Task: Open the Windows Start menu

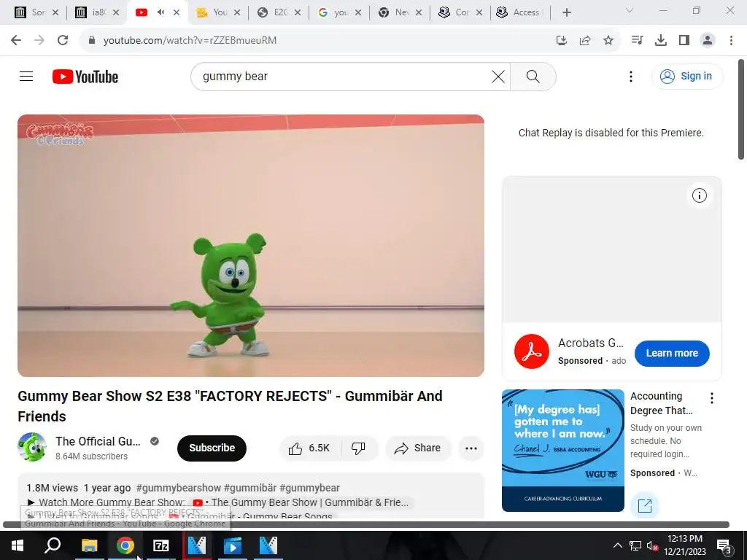Action: tap(18, 545)
